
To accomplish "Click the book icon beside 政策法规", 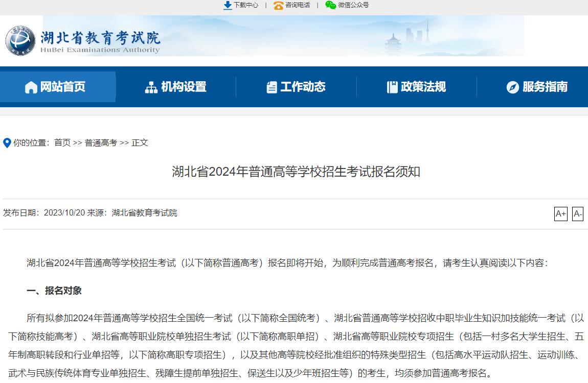I will tap(392, 87).
